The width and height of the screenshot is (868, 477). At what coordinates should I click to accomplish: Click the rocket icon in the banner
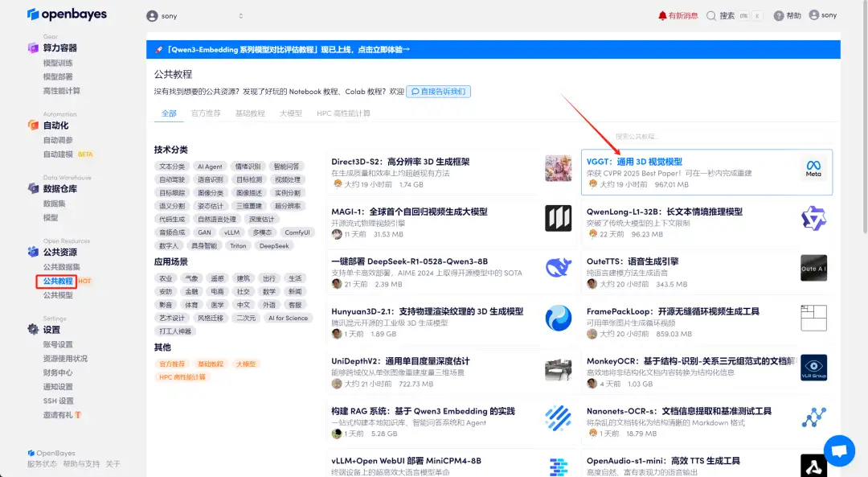pos(159,49)
